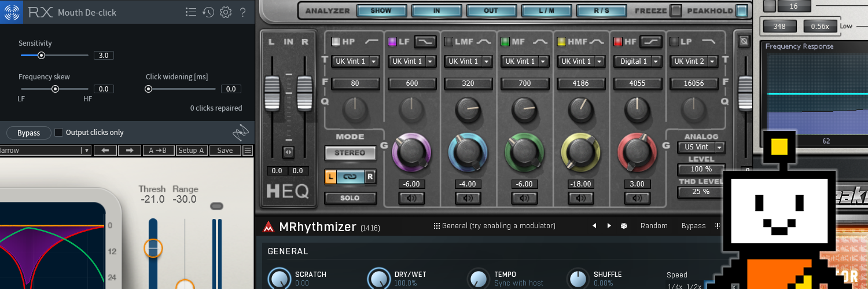Select analyzer L / M channel
This screenshot has height=289, width=868.
[546, 10]
